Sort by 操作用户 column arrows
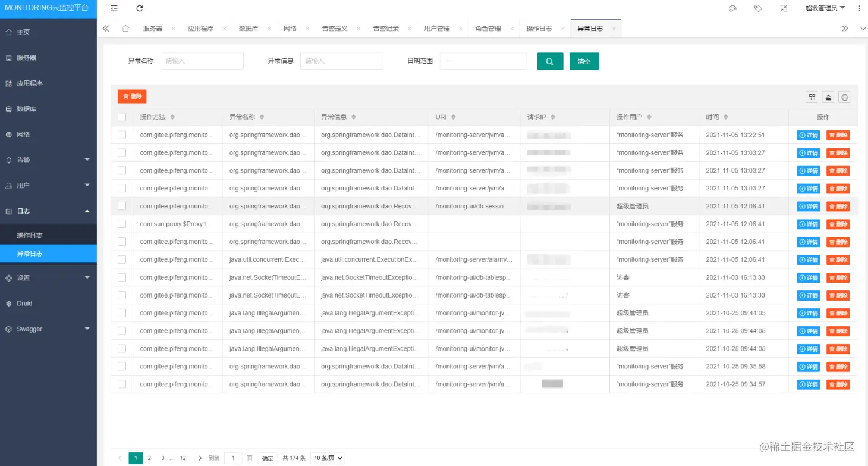Viewport: 868px width, 466px height. pyautogui.click(x=649, y=117)
